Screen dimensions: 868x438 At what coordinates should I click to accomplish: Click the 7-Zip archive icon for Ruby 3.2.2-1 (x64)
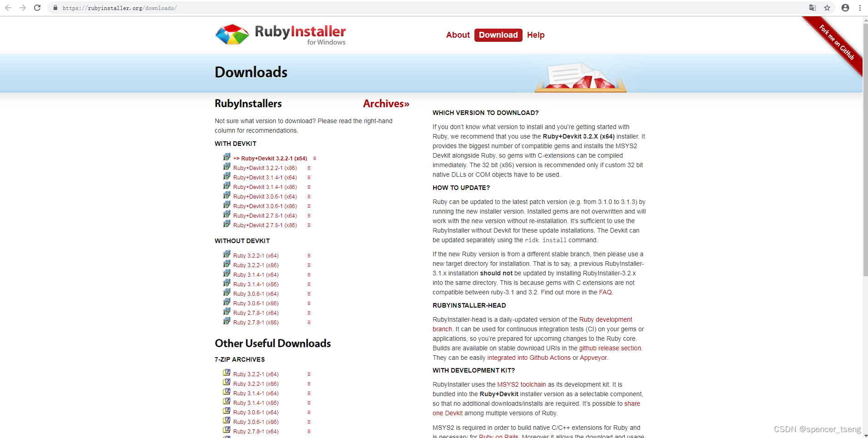tap(227, 373)
